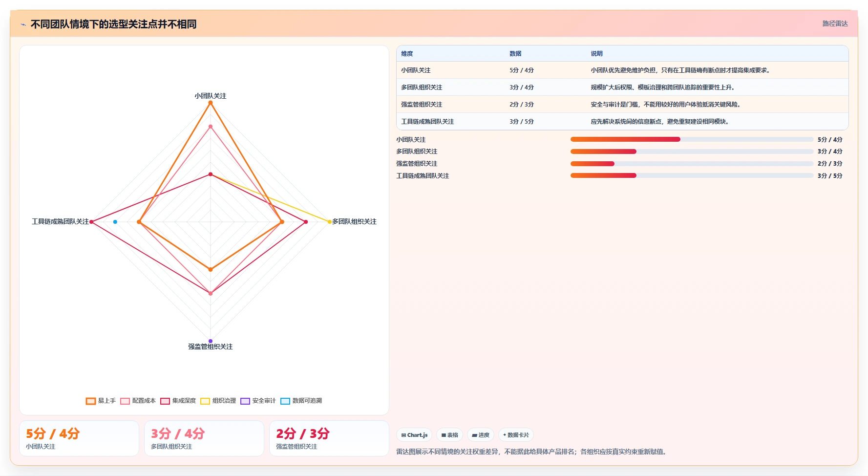
Task: Toggle the 配置成本 legend item
Action: click(x=138, y=401)
